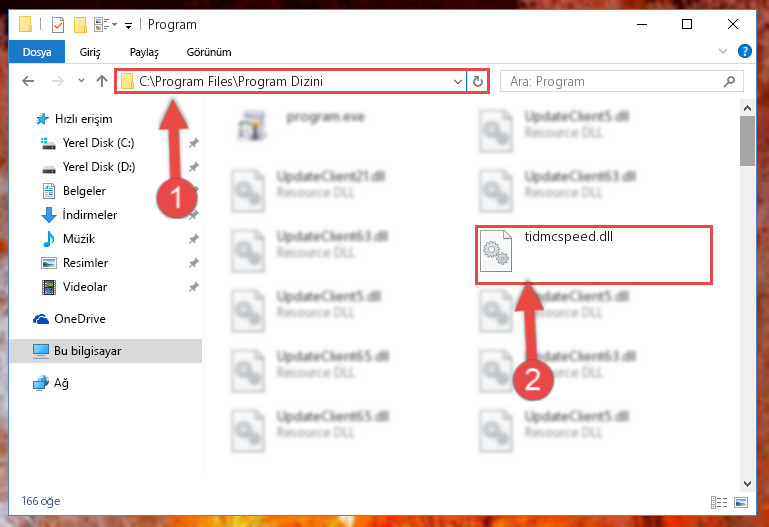The image size is (769, 527).
Task: Click the search magnifier icon
Action: tap(729, 81)
